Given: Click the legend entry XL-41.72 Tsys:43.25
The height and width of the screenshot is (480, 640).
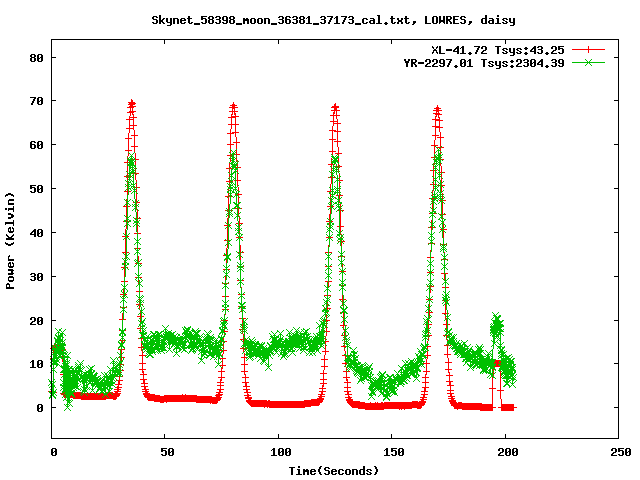Looking at the screenshot, I should [498, 50].
